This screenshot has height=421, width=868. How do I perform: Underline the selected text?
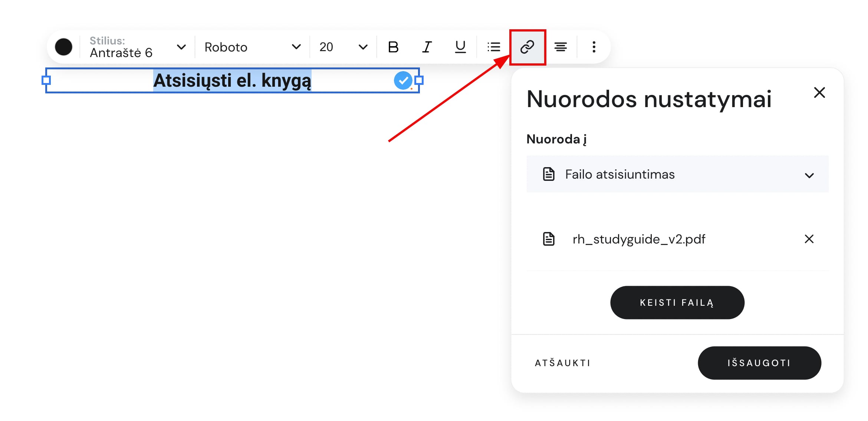460,47
